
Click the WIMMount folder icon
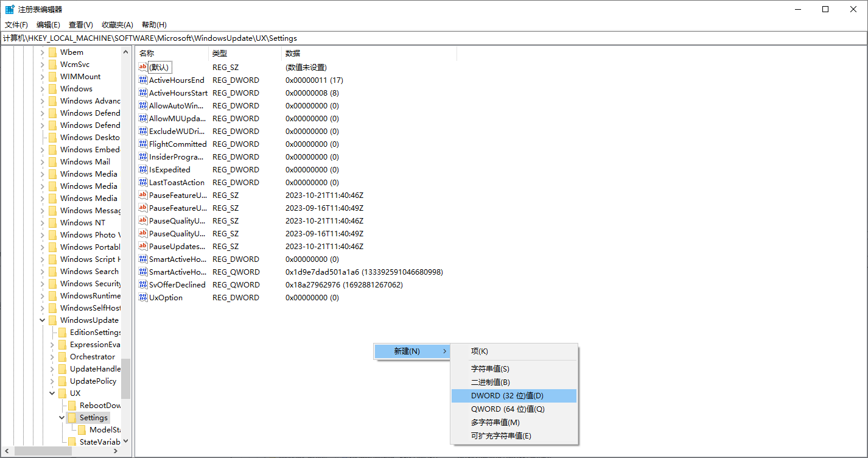tap(52, 76)
